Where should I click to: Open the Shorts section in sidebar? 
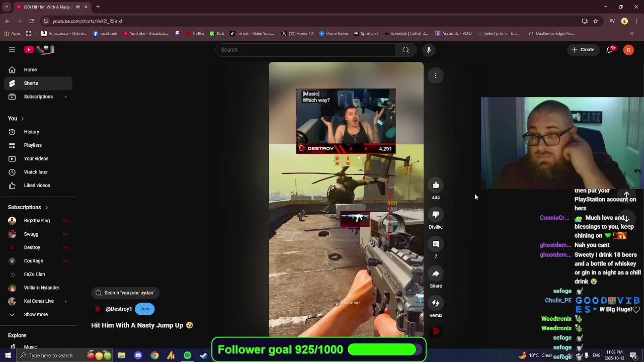pyautogui.click(x=38, y=83)
